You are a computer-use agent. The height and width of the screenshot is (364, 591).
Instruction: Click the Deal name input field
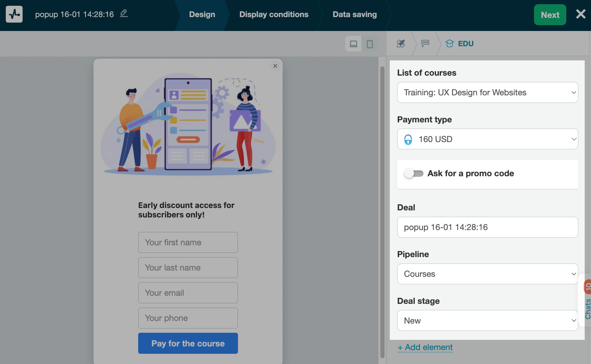point(487,227)
